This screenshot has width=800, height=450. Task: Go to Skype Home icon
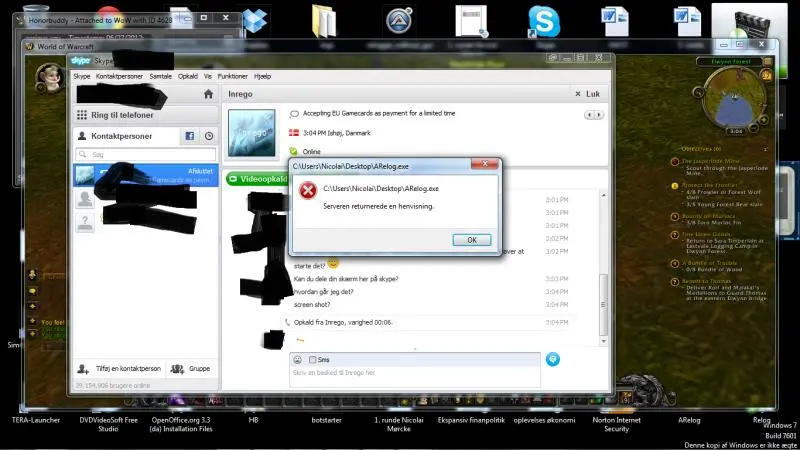tap(208, 94)
